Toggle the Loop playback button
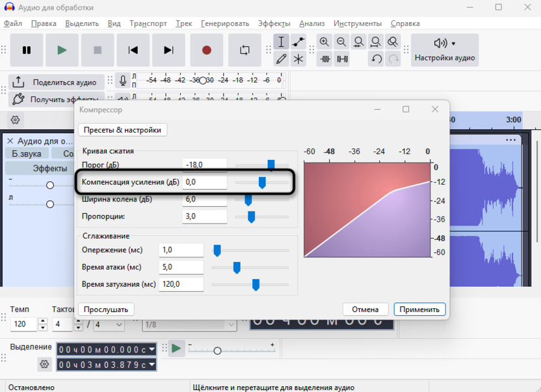Image resolution: width=541 pixels, height=392 pixels. [x=244, y=50]
